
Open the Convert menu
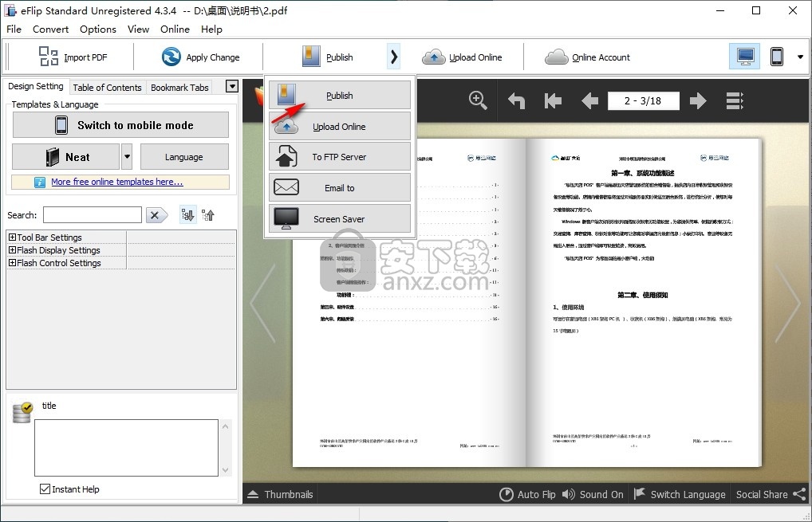50,29
